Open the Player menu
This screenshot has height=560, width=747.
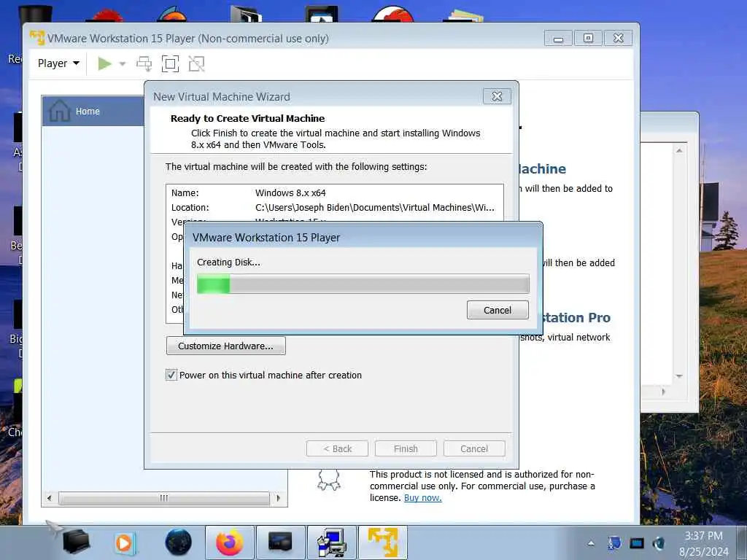point(58,63)
